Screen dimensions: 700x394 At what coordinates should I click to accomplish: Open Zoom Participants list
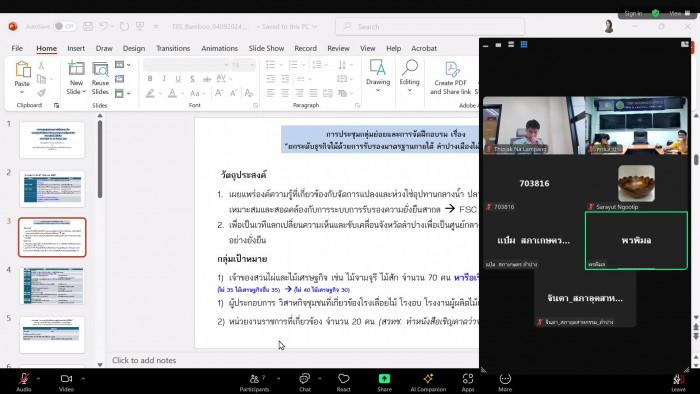(x=254, y=382)
